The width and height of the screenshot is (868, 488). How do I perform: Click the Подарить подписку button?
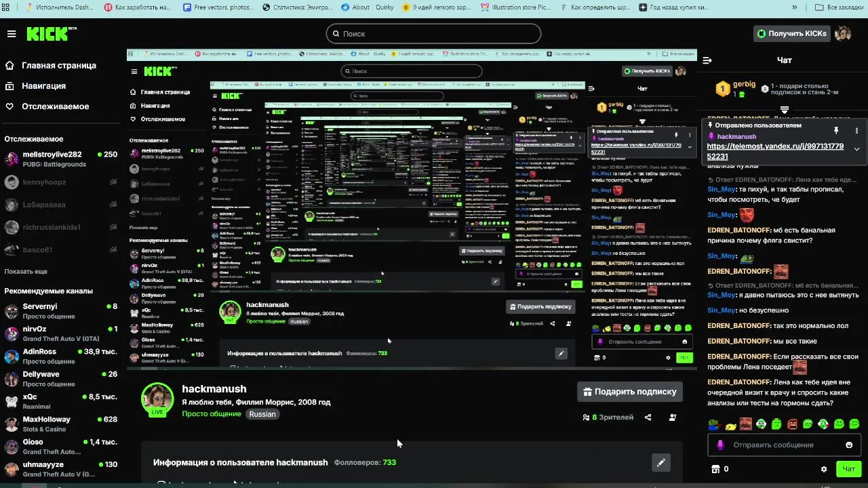[x=629, y=391]
